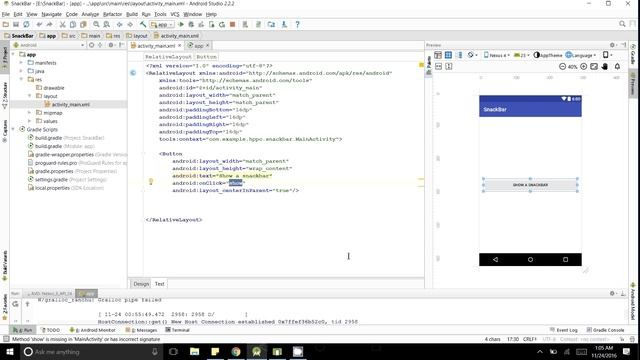Open the app run configuration dropdown
640x360 pixels.
(162, 24)
